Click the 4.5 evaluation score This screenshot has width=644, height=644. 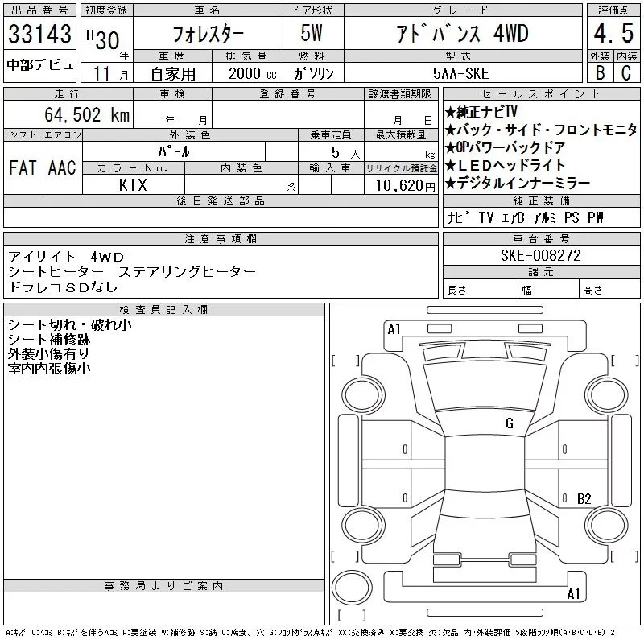click(613, 33)
